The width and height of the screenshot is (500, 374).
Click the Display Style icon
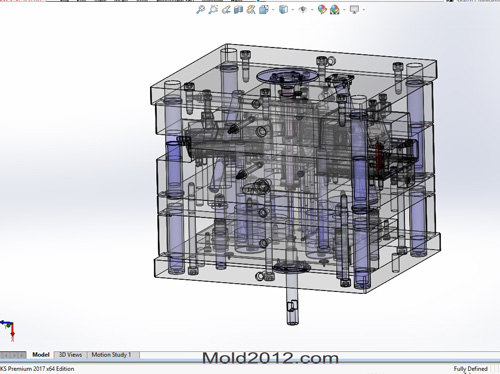[x=283, y=9]
